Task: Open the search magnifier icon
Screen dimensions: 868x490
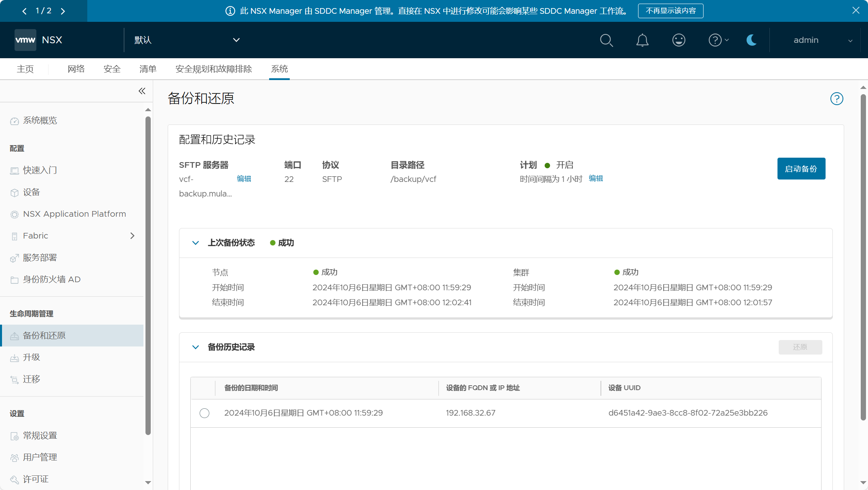Action: (606, 40)
